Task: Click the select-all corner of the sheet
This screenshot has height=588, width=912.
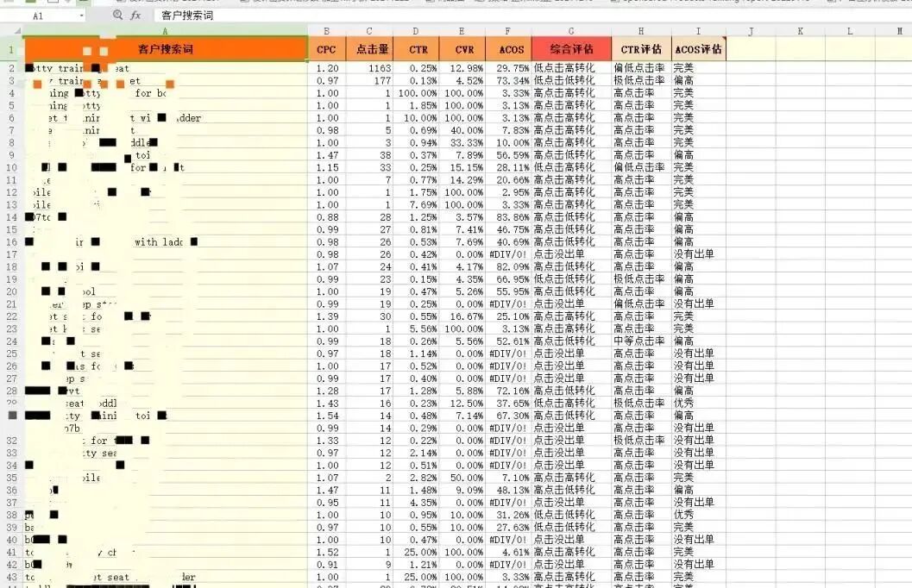Action: (x=12, y=31)
